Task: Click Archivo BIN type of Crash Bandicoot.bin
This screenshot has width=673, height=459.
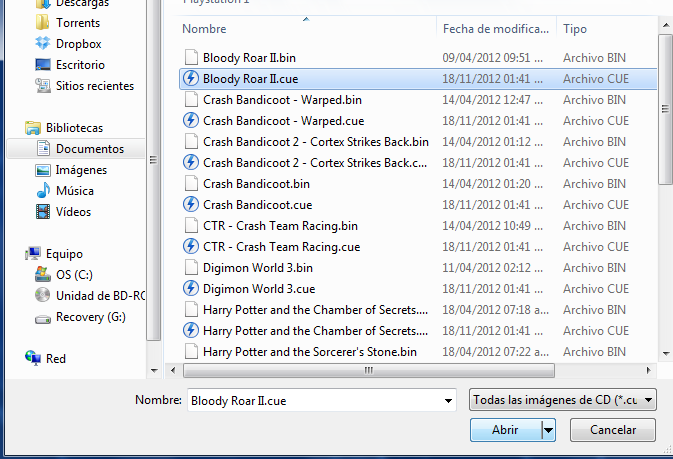Action: (x=594, y=184)
